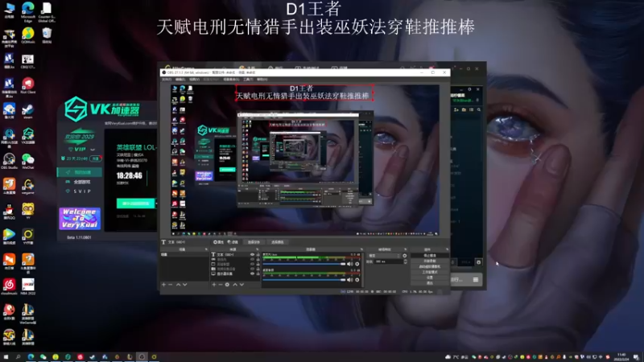Open transition properties gear icon

(x=405, y=256)
